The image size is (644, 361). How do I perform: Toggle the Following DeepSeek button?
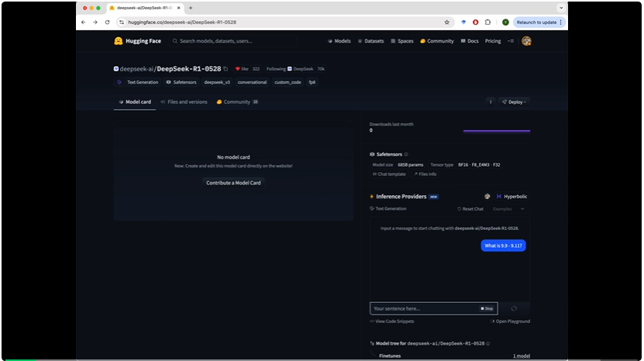(x=290, y=69)
